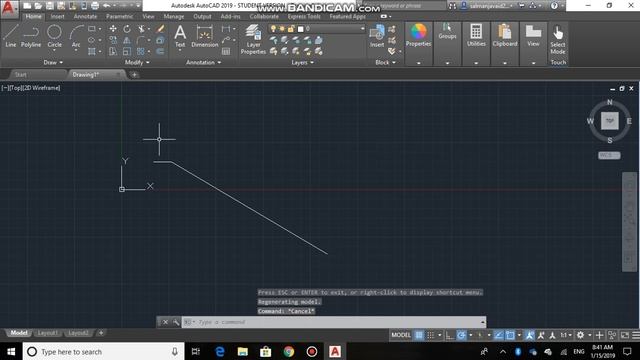The height and width of the screenshot is (360, 640).
Task: Open File Explorer from the taskbar
Action: pos(242,351)
